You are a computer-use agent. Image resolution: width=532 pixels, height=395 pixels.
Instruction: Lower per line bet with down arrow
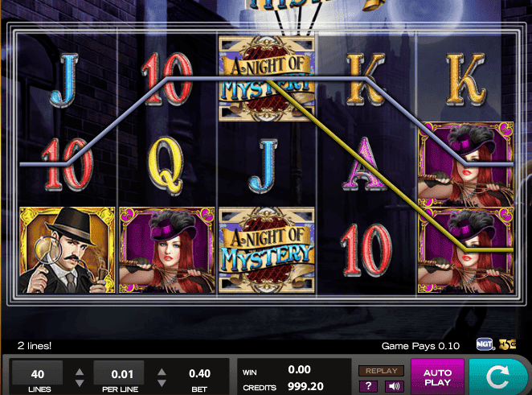tap(162, 383)
